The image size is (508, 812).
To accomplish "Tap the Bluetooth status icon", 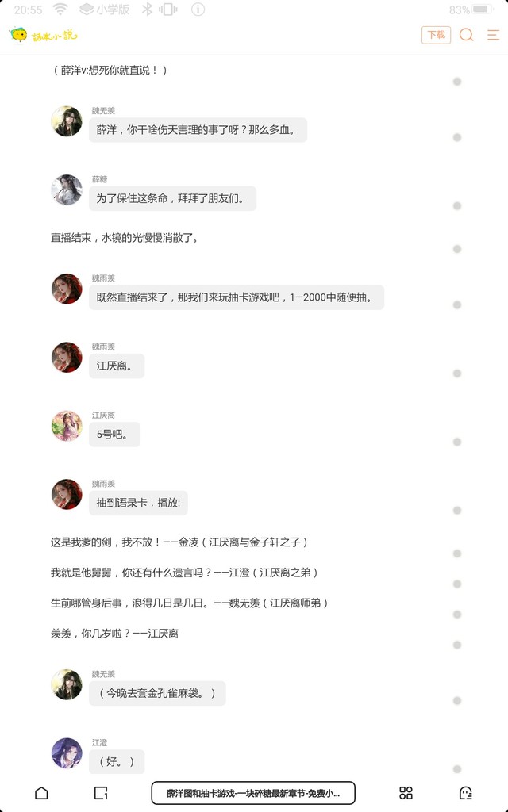I will (x=147, y=10).
